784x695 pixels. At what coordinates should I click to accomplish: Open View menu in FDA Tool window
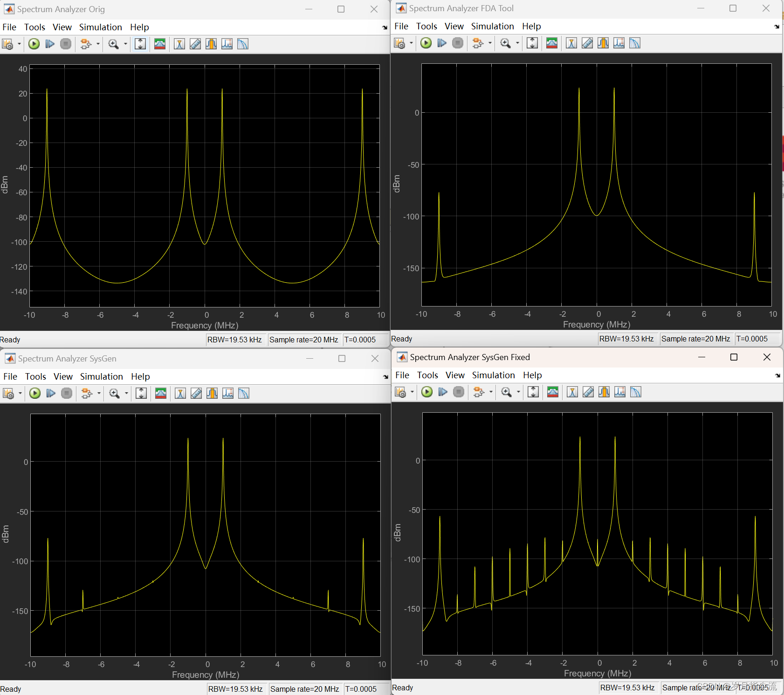[454, 26]
